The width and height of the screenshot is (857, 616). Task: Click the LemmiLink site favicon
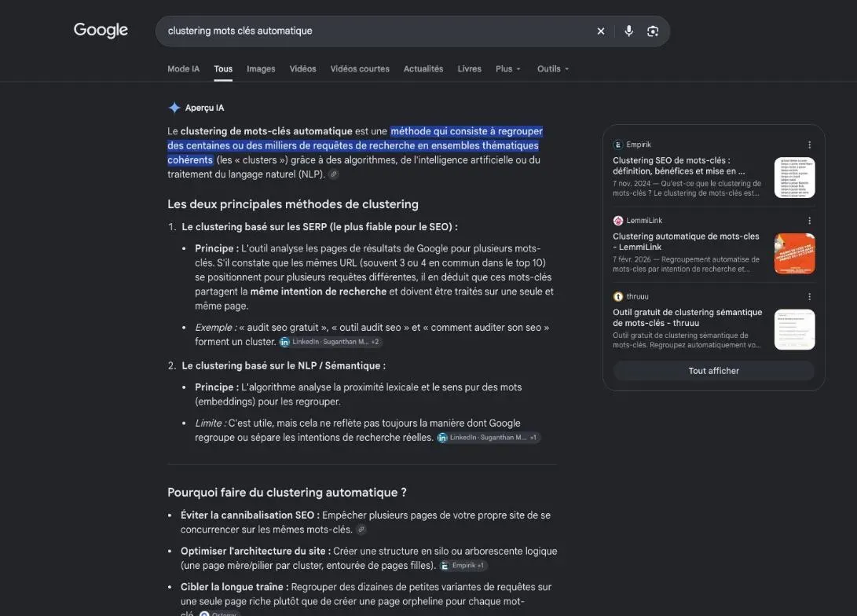point(618,221)
